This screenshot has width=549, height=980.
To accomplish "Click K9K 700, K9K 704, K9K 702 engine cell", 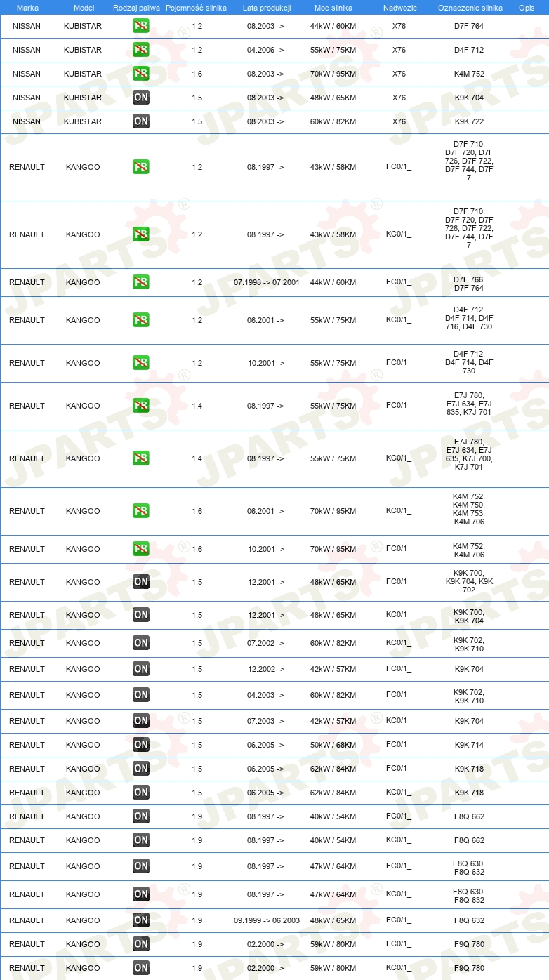I will coord(469,581).
